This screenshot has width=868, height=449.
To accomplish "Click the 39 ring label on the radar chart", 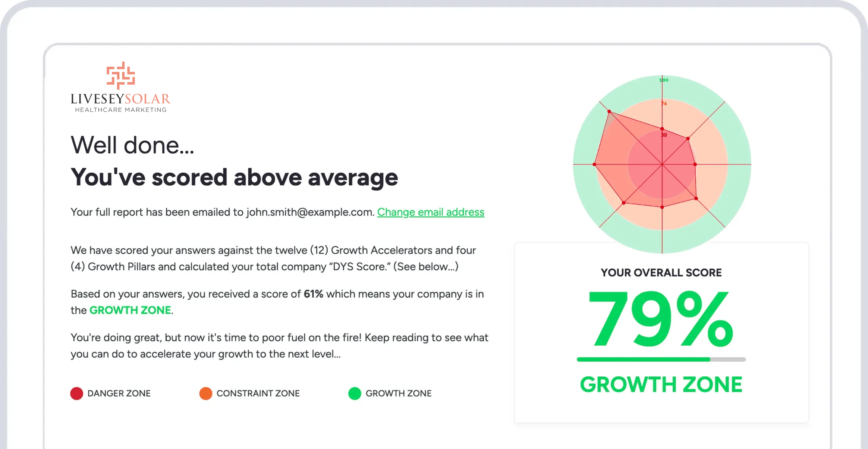I will pos(664,135).
